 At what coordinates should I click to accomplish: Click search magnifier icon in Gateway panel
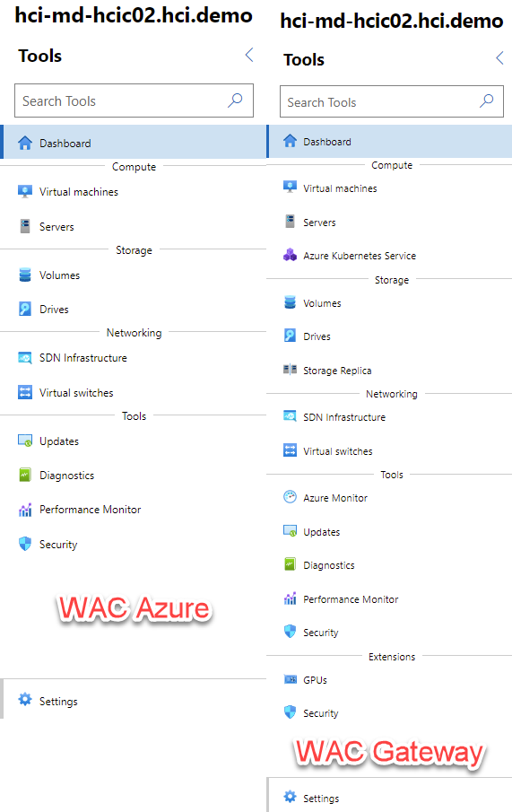(486, 101)
